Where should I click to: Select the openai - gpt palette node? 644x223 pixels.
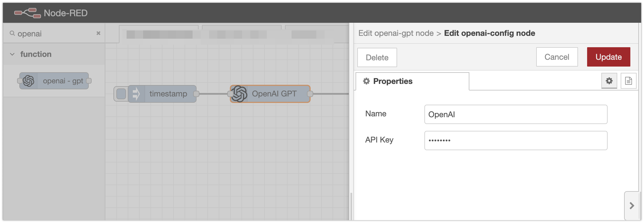pyautogui.click(x=54, y=81)
